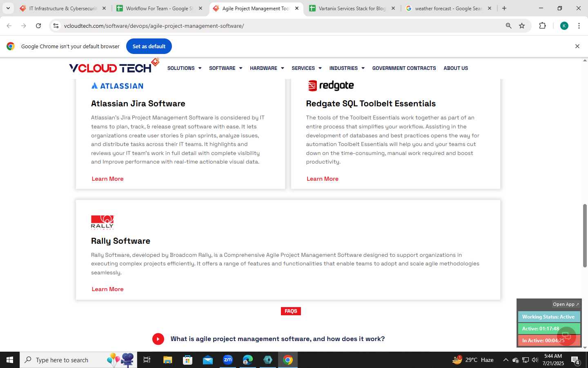Click the browser back arrow
This screenshot has width=588, height=368.
click(x=9, y=26)
